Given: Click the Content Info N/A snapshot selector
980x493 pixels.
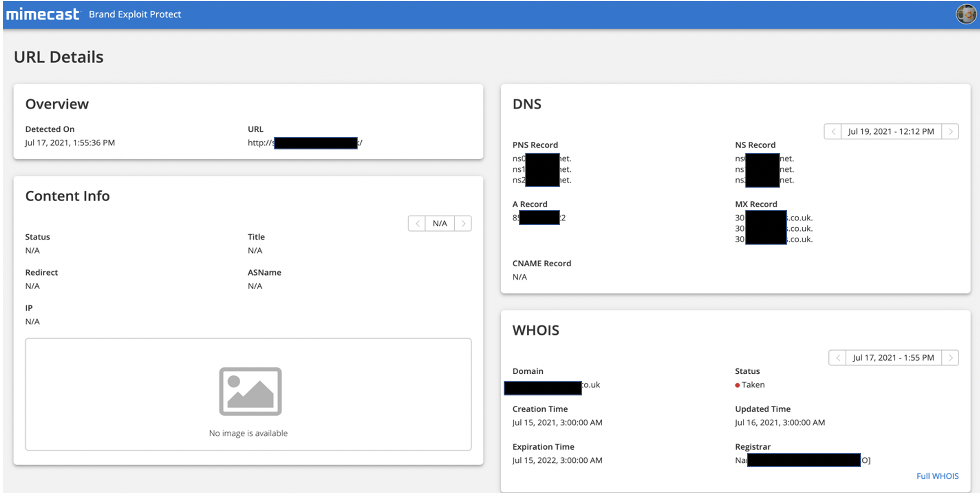Looking at the screenshot, I should pyautogui.click(x=440, y=223).
